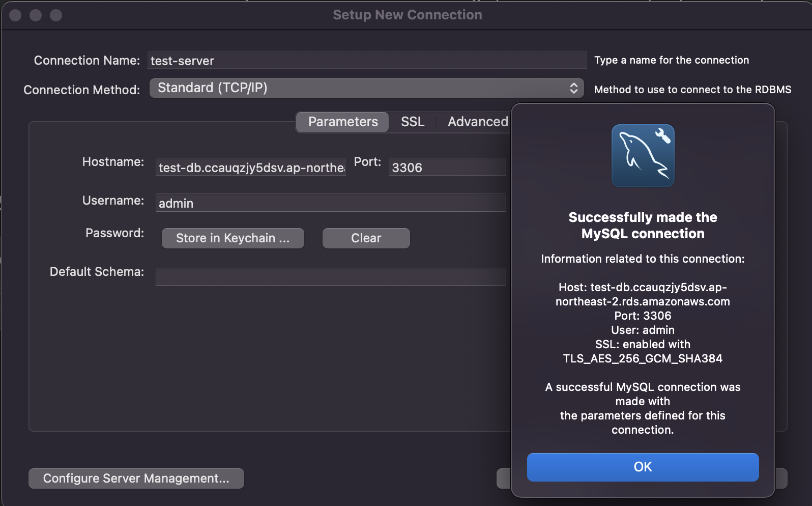Edit the Connection Name field

pyautogui.click(x=367, y=61)
